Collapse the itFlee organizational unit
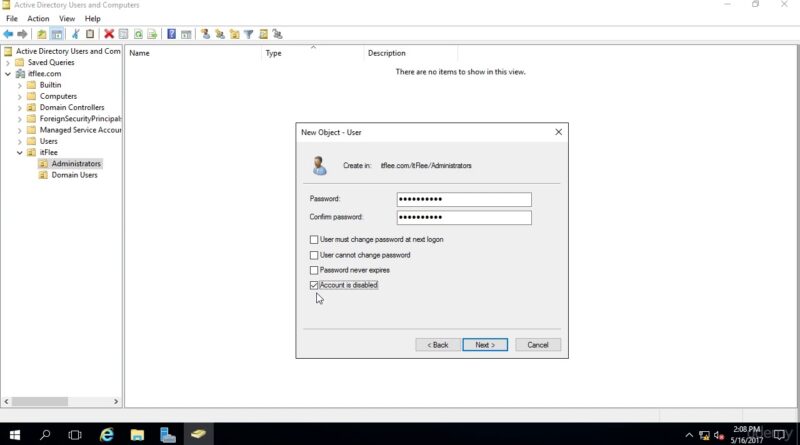Image resolution: width=800 pixels, height=445 pixels. point(19,153)
